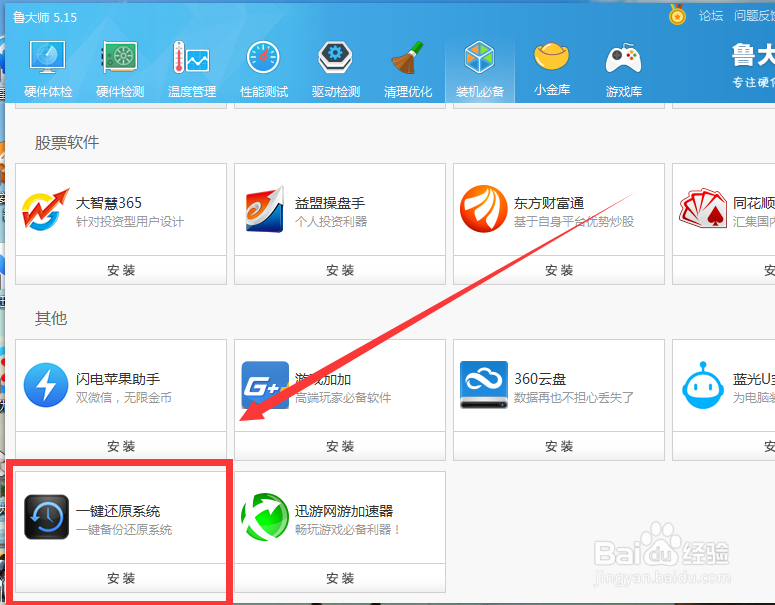Open 驱动检测 driver detection
This screenshot has width=775, height=605.
pos(336,69)
